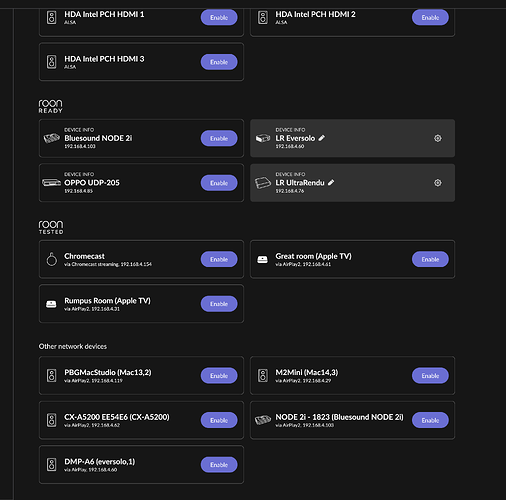Enable HDA Intel PCH HDMI 3
This screenshot has height=500, width=506.
(219, 62)
